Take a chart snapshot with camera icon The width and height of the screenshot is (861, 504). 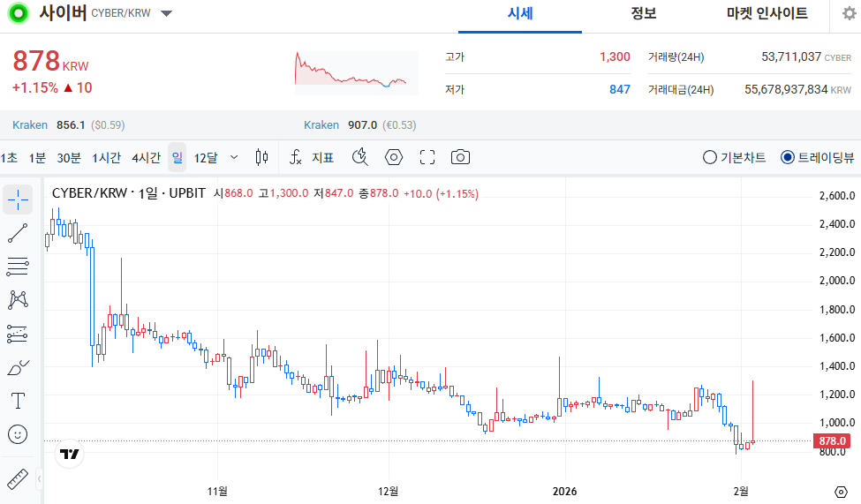click(x=460, y=157)
